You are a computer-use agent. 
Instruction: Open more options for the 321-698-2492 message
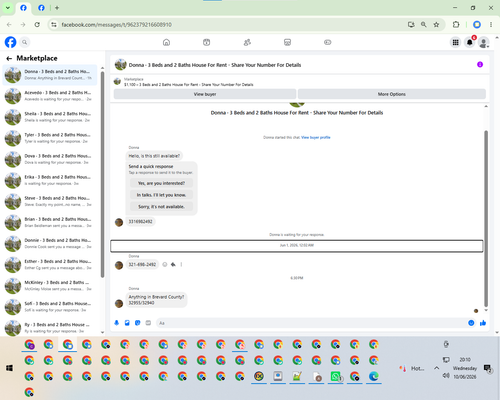coord(181,265)
